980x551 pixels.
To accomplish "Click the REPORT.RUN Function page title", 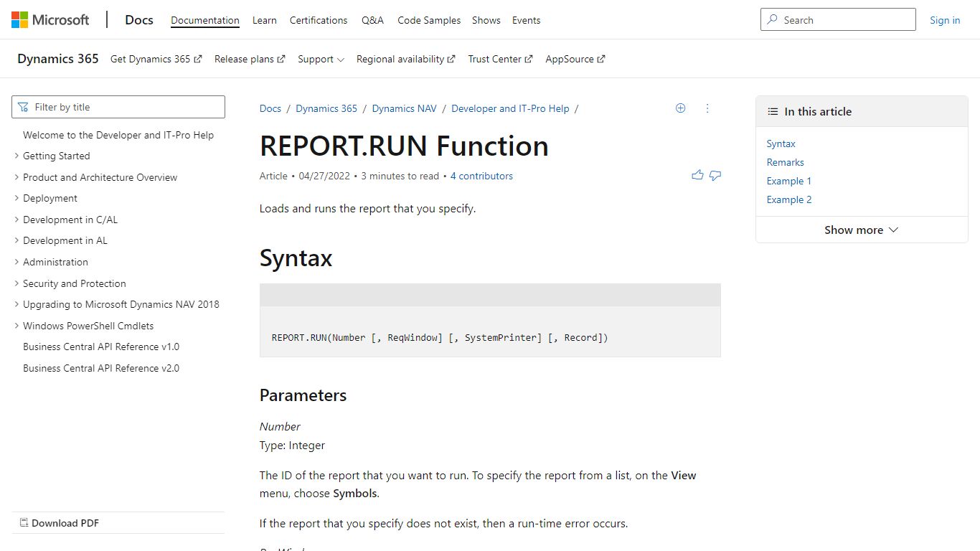I will pyautogui.click(x=404, y=146).
